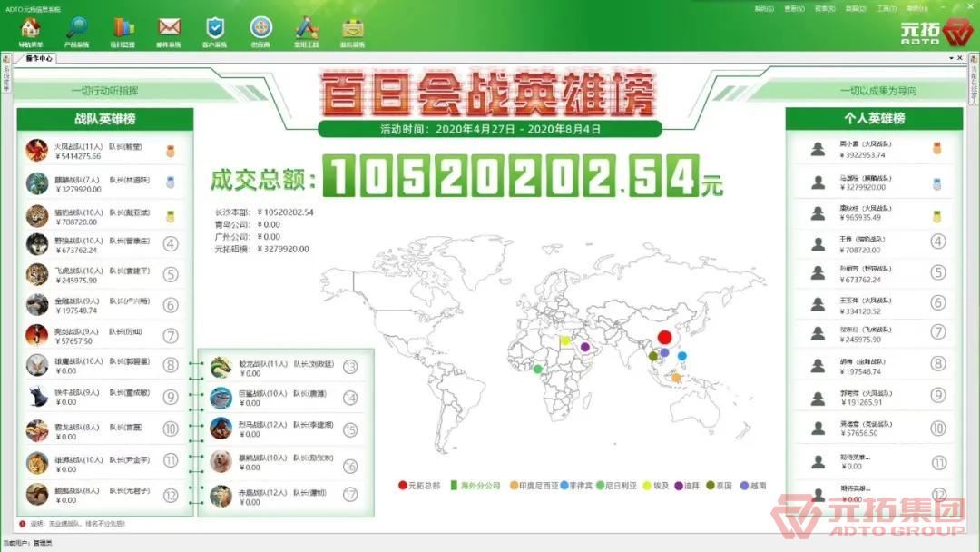Image resolution: width=980 pixels, height=552 pixels.
Task: Close the current document tab with X
Action: pyautogui.click(x=961, y=58)
